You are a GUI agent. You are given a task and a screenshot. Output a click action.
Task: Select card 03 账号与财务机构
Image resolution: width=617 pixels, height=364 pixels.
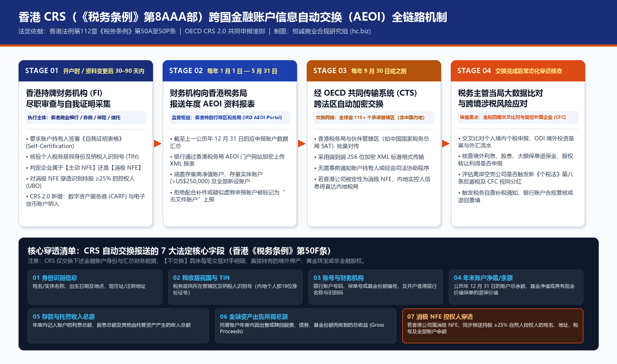376,287
